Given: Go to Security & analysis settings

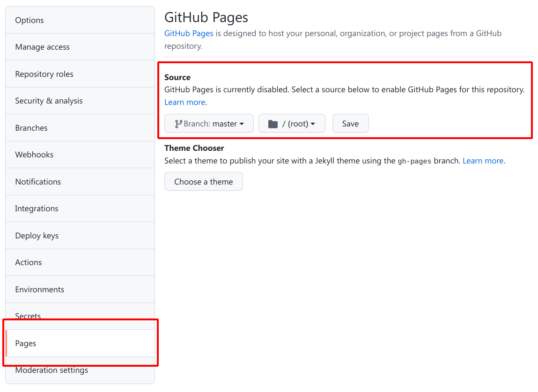Looking at the screenshot, I should pos(49,101).
